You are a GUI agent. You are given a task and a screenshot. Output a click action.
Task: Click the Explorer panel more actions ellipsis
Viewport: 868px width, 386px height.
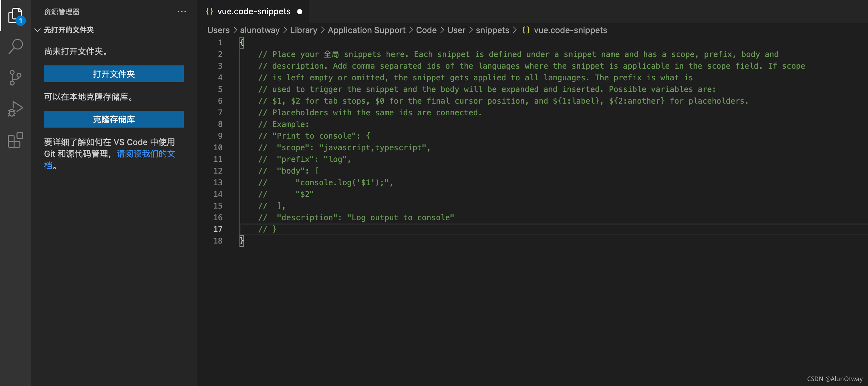[x=182, y=12]
